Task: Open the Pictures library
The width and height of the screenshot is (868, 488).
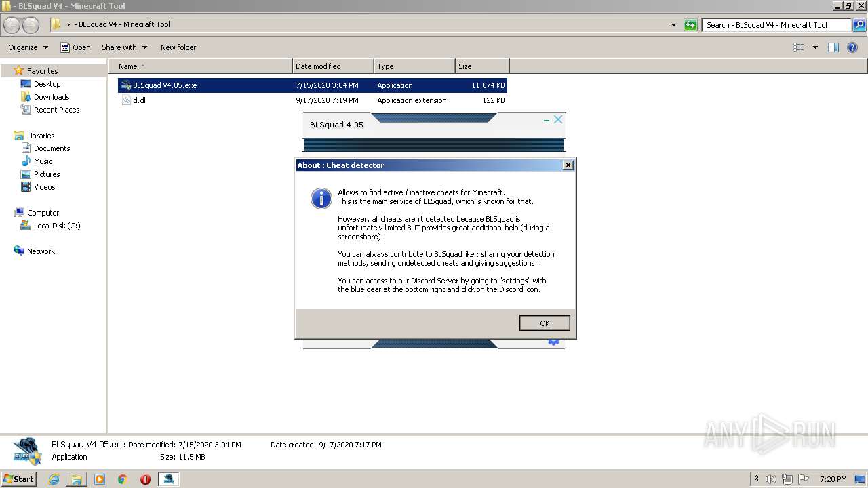Action: click(47, 174)
